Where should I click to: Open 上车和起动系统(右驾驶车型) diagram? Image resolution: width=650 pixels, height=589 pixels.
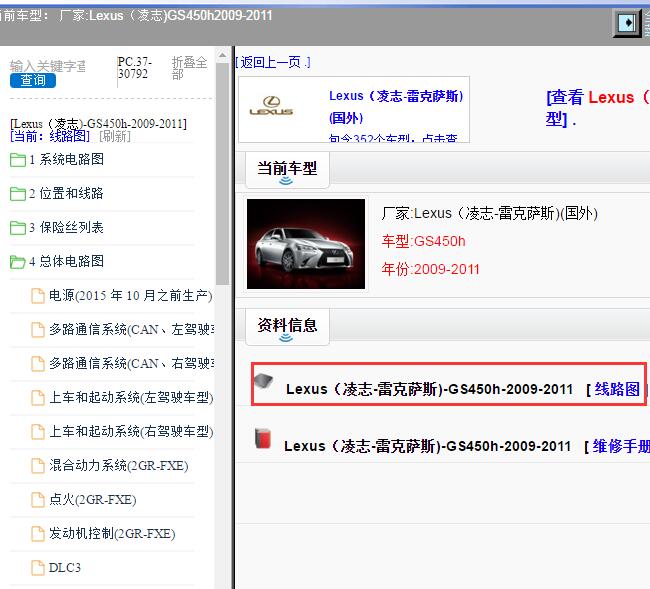[131, 432]
